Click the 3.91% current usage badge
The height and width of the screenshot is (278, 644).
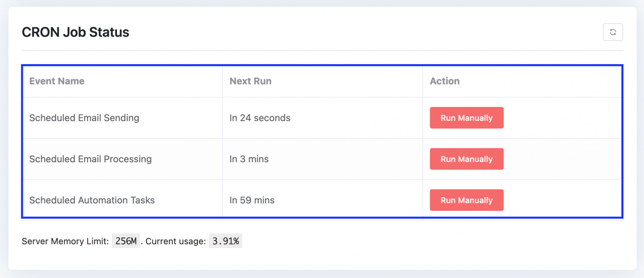coord(225,241)
